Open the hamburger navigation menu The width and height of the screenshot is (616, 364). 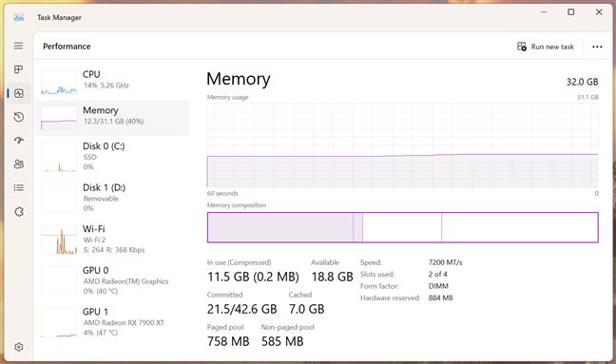(18, 46)
